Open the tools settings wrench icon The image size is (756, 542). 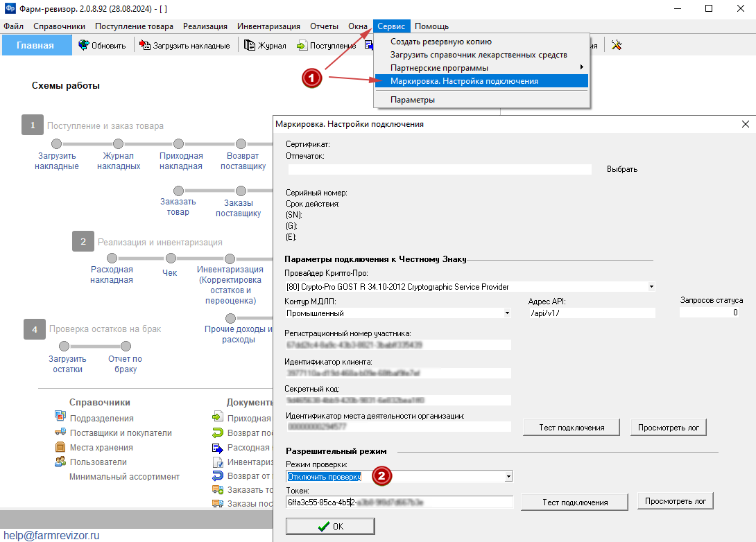tap(616, 45)
